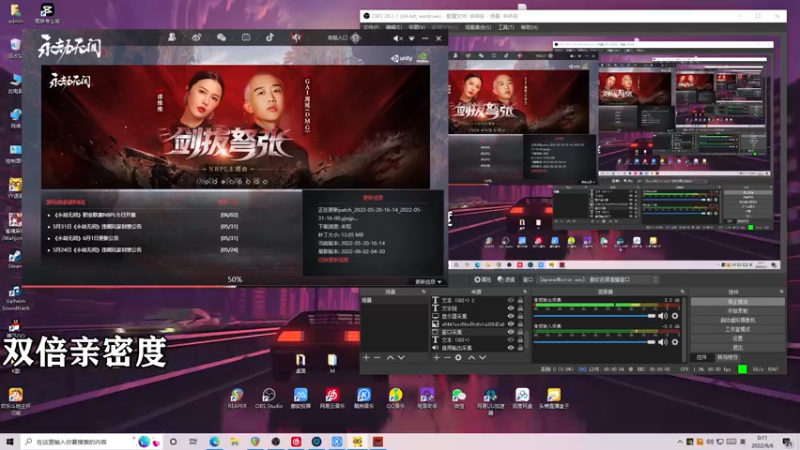Adjust desktop audio volume slider in mixer
Image resolution: width=800 pixels, height=450 pixels.
click(594, 316)
